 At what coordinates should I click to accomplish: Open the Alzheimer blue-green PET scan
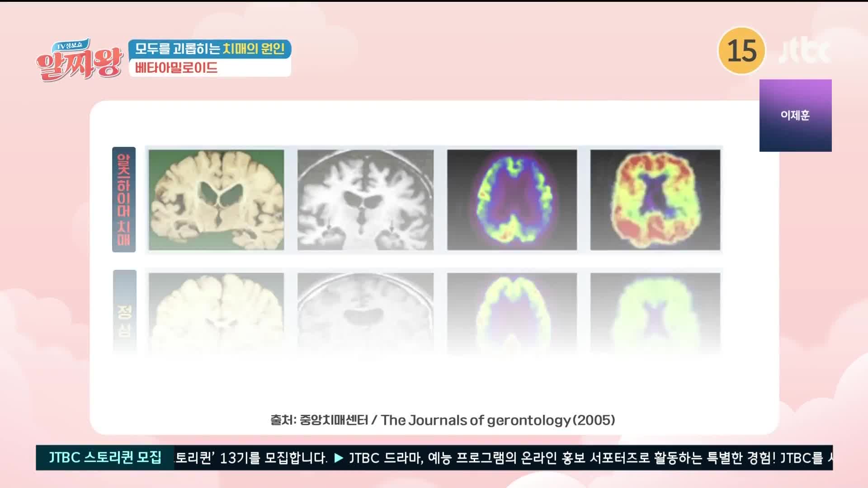click(x=512, y=200)
